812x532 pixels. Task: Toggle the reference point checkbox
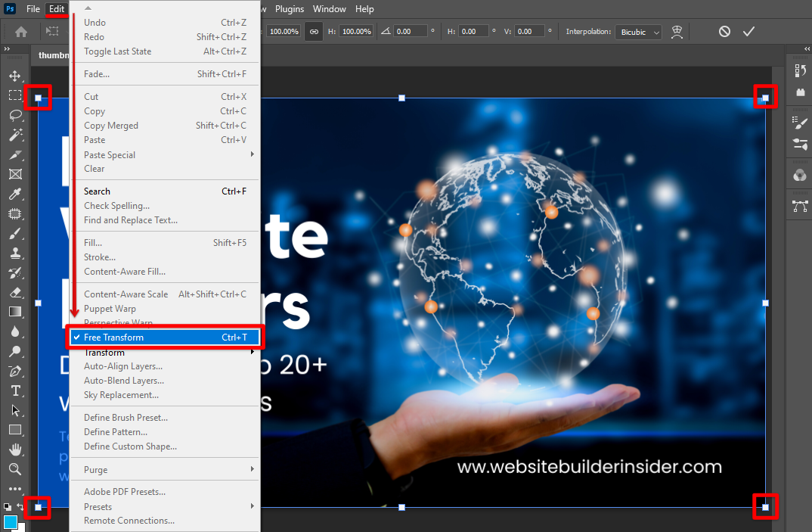click(x=52, y=32)
